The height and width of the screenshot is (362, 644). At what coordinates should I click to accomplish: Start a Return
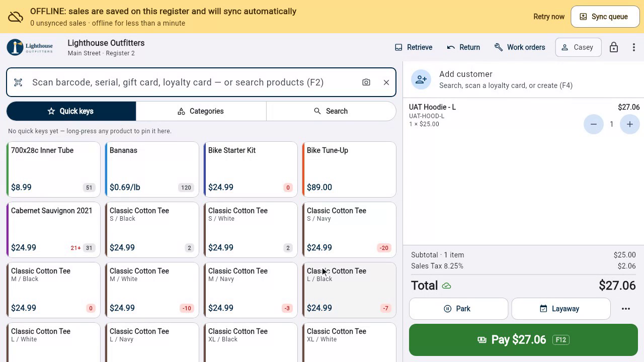pos(463,47)
